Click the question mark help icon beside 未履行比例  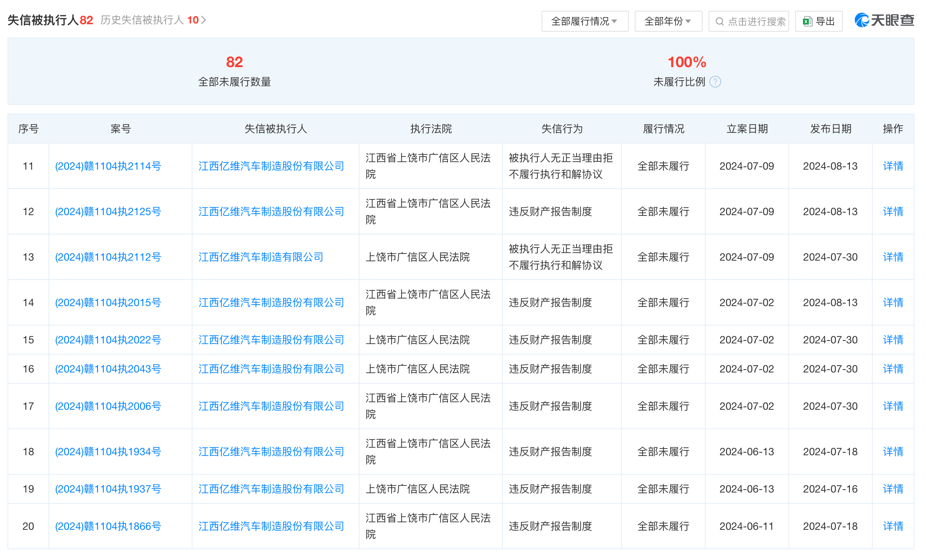(x=715, y=82)
